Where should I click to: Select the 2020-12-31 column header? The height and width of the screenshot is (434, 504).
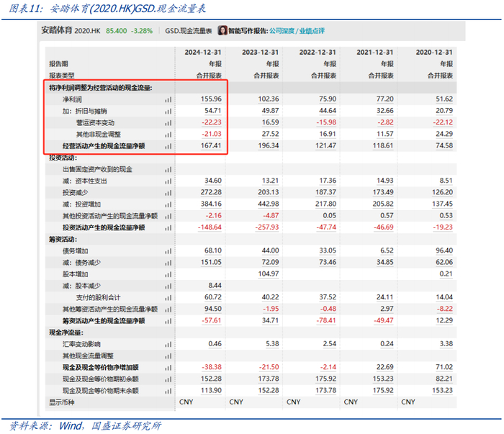tap(434, 53)
